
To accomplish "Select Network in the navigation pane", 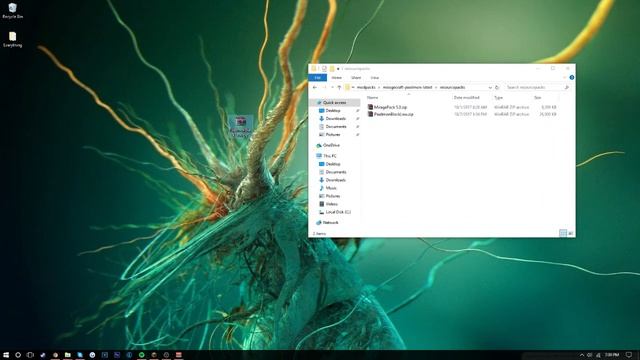I will (x=330, y=223).
